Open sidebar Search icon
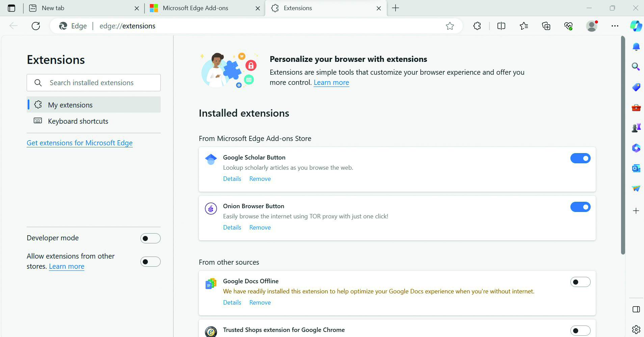644x337 pixels. [x=636, y=67]
